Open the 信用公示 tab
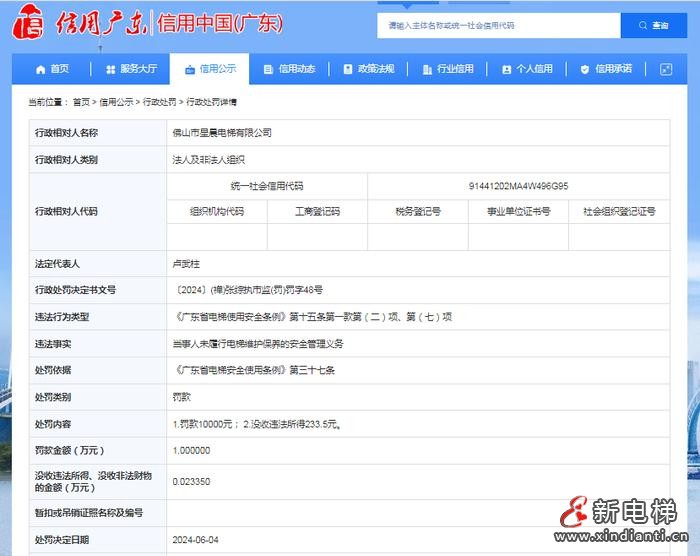700x556 pixels. tap(210, 69)
